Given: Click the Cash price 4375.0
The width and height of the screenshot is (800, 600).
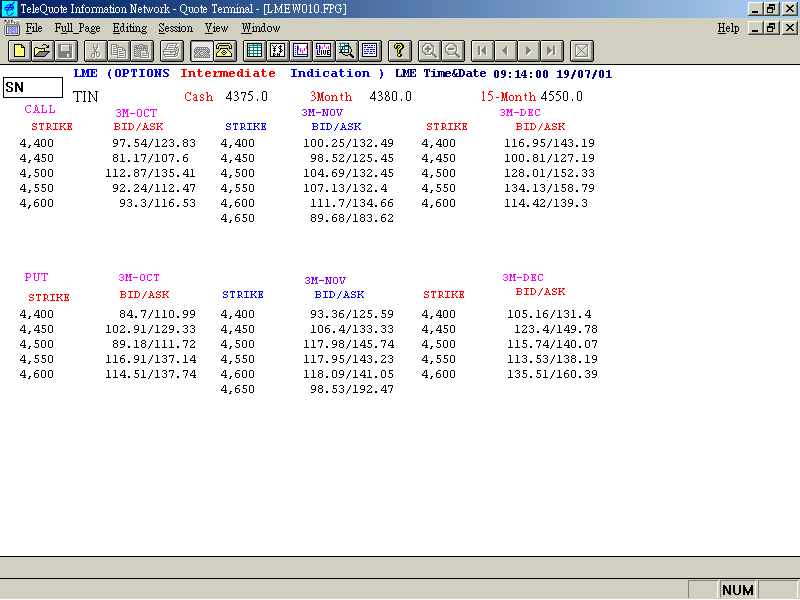Looking at the screenshot, I should point(246,96).
